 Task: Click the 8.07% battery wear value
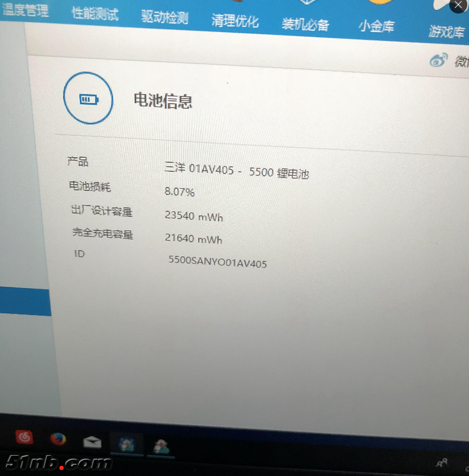179,192
